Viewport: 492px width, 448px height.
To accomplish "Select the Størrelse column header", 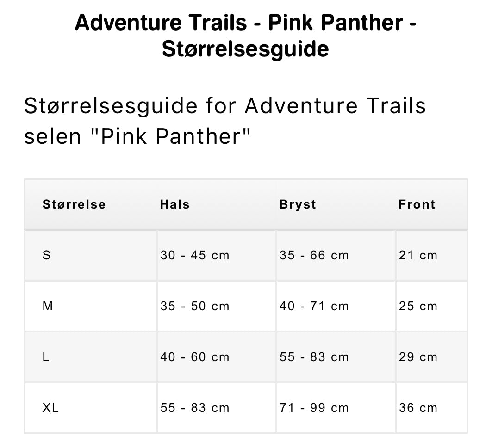I will 74,204.
